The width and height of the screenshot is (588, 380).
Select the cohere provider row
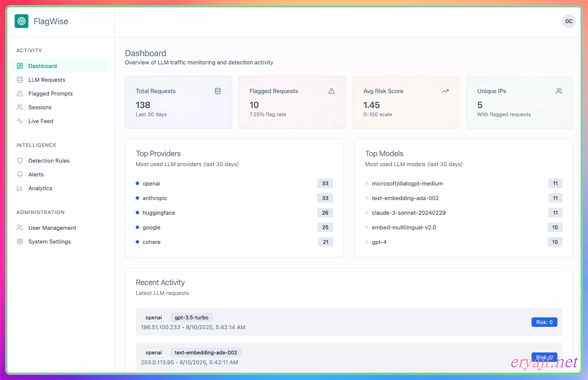coord(234,242)
